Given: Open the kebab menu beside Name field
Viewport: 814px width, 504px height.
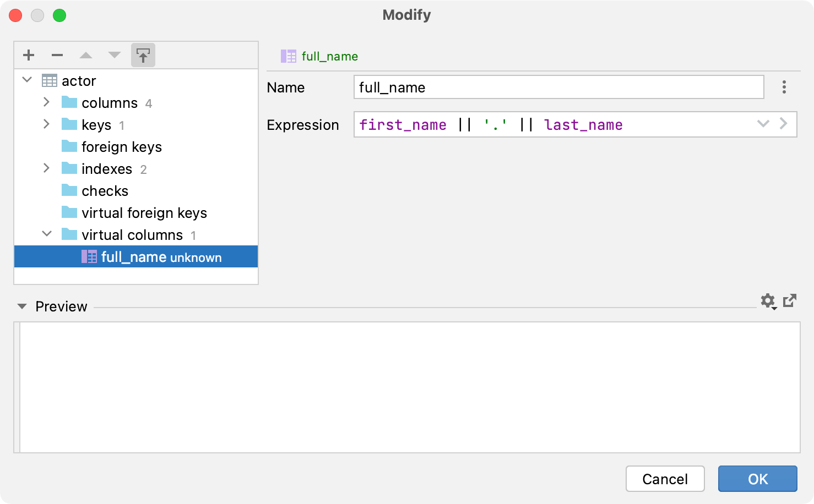Looking at the screenshot, I should pos(784,87).
